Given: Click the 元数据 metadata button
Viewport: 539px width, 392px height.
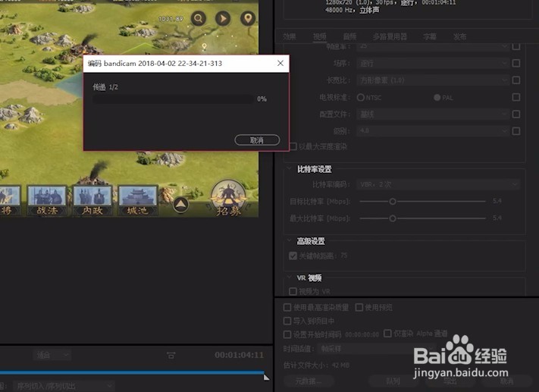Looking at the screenshot, I should (309, 381).
